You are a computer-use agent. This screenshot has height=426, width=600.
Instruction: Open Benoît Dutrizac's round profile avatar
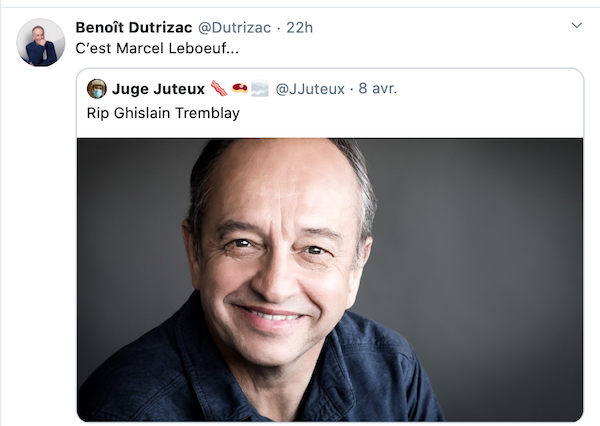tap(41, 42)
